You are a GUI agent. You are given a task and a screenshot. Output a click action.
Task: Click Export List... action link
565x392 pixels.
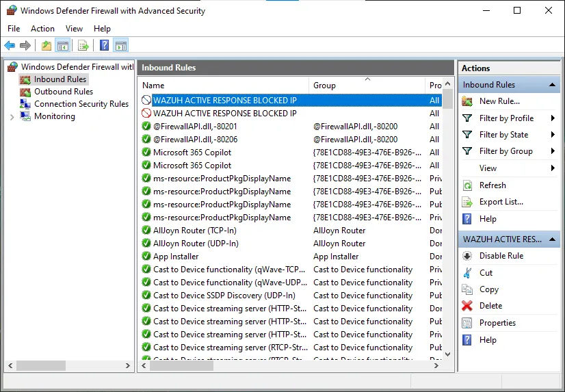pyautogui.click(x=501, y=202)
